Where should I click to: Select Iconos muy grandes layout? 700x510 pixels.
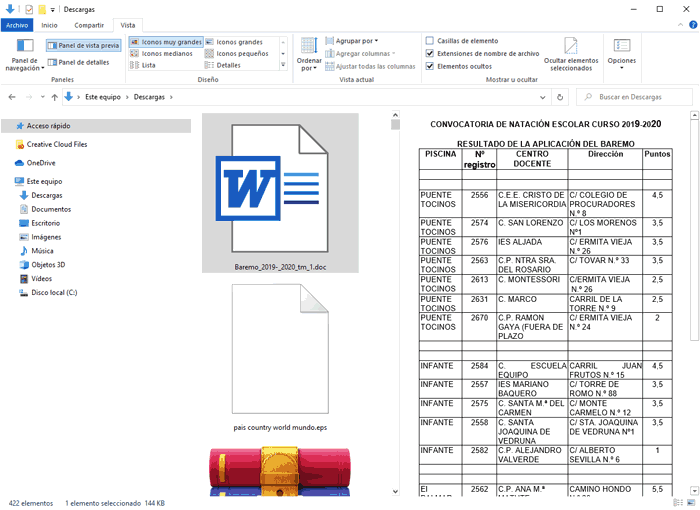click(x=167, y=42)
